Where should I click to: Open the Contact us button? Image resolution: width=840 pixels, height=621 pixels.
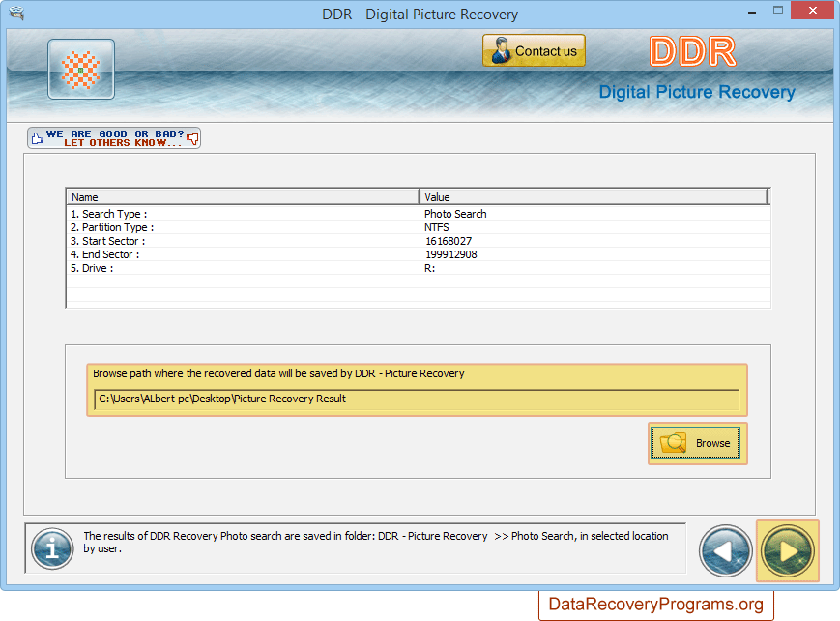coord(534,51)
